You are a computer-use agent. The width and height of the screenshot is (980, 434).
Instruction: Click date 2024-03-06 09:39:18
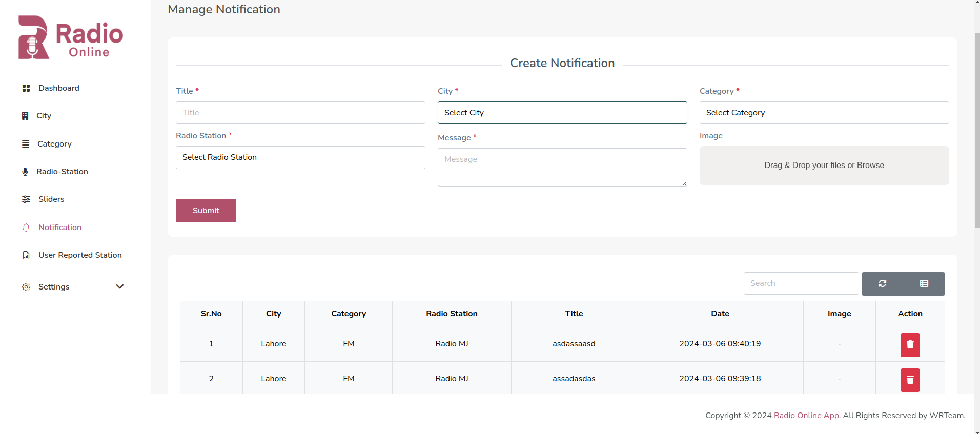point(720,379)
